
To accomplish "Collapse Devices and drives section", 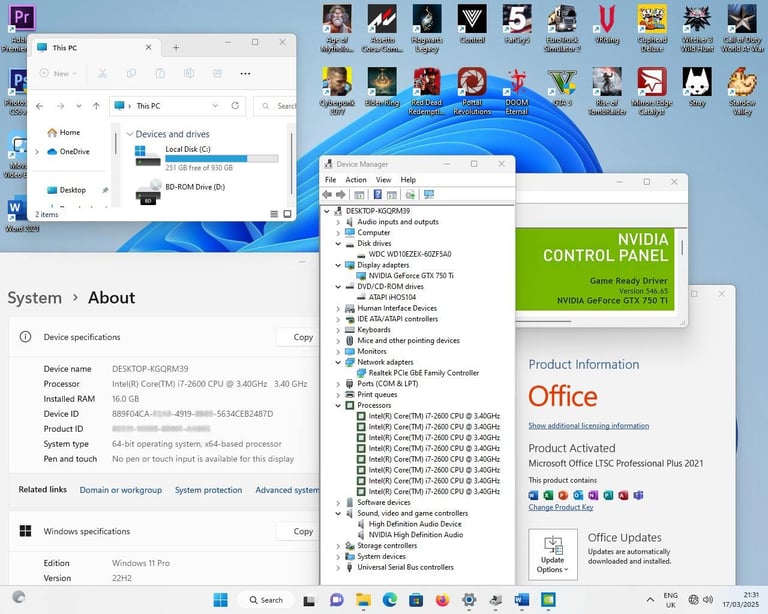I will (130, 134).
